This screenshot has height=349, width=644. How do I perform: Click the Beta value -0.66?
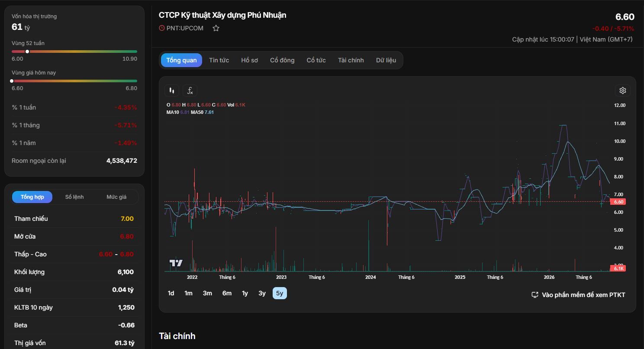[126, 325]
